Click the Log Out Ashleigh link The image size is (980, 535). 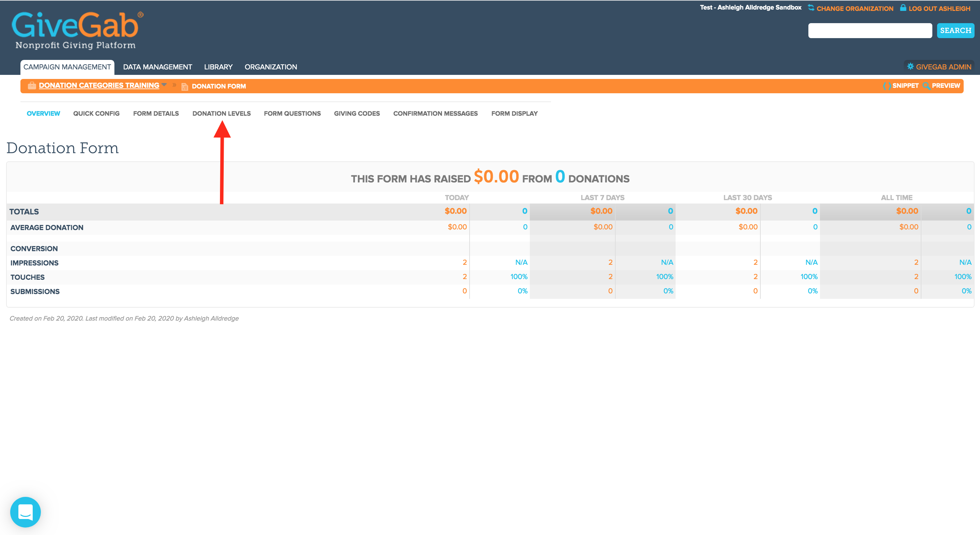[939, 9]
